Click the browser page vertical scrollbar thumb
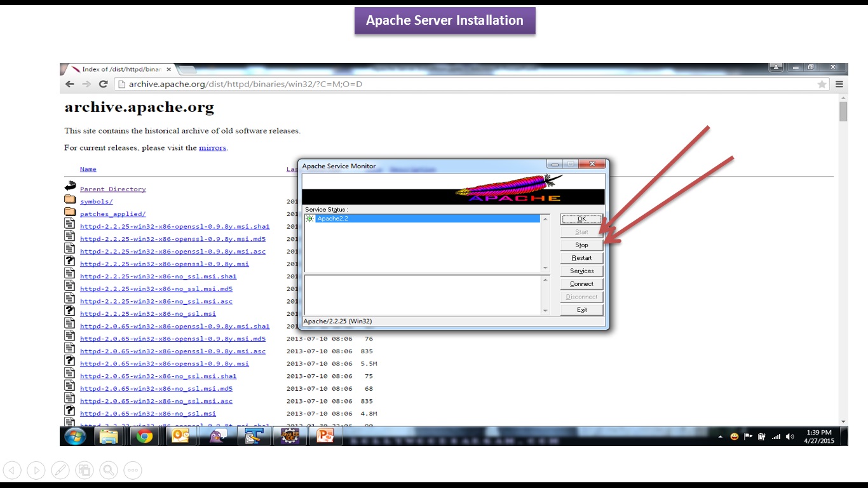The height and width of the screenshot is (488, 868). 843,111
